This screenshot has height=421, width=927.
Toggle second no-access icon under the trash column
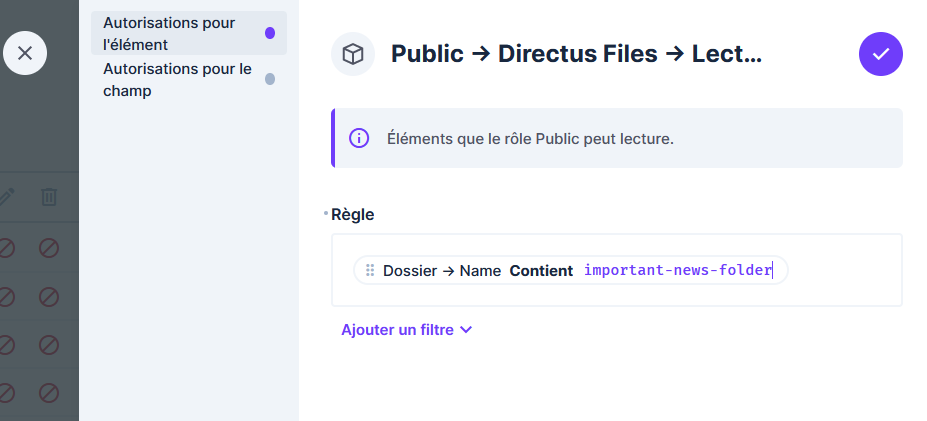(49, 297)
